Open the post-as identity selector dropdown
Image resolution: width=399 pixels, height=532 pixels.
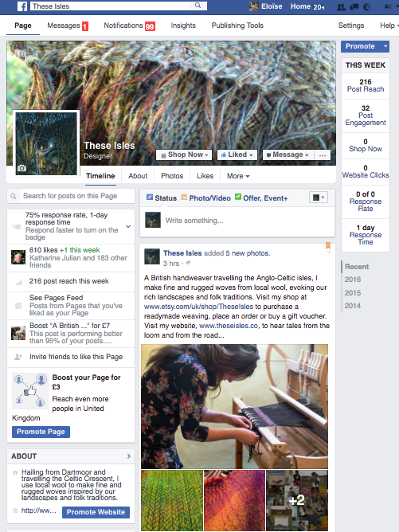(x=319, y=198)
